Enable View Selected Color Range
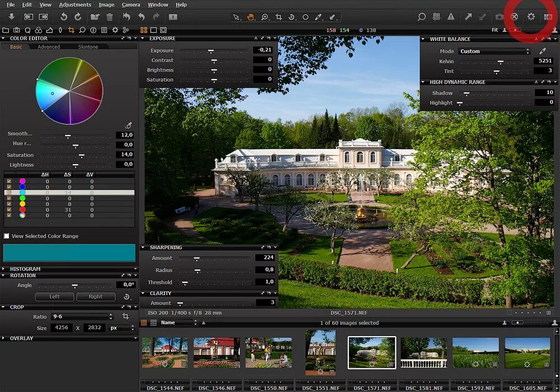Viewport: 560px width, 392px height. 6,236
